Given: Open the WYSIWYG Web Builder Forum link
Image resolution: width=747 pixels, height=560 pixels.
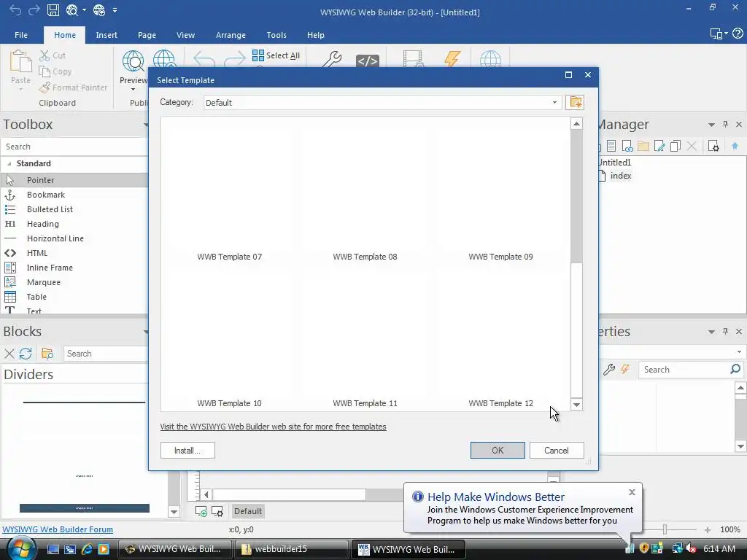Looking at the screenshot, I should 58,529.
